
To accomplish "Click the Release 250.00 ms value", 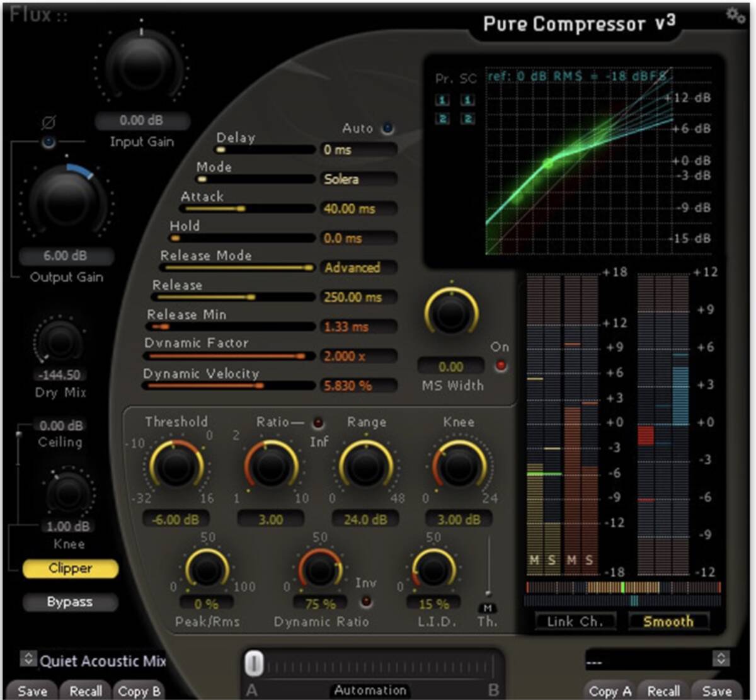I will pos(358,297).
